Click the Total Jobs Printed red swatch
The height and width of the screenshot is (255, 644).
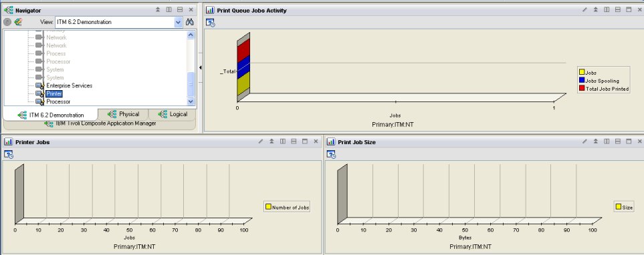point(582,89)
